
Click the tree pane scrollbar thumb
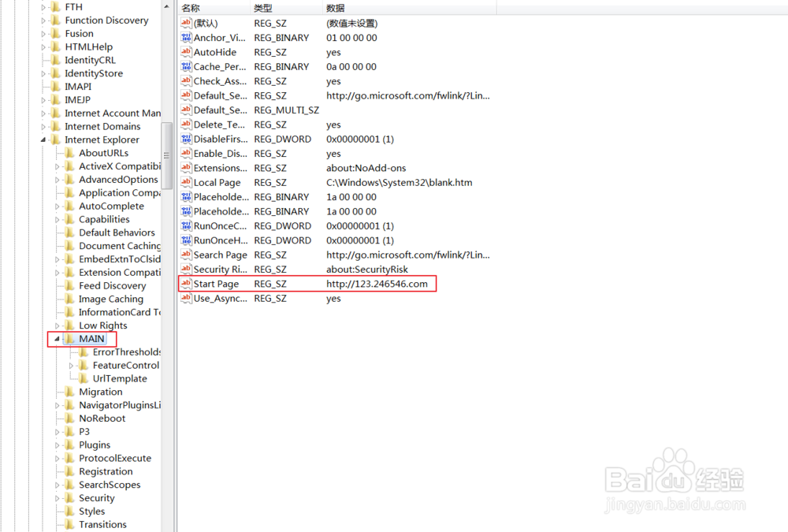(x=166, y=155)
